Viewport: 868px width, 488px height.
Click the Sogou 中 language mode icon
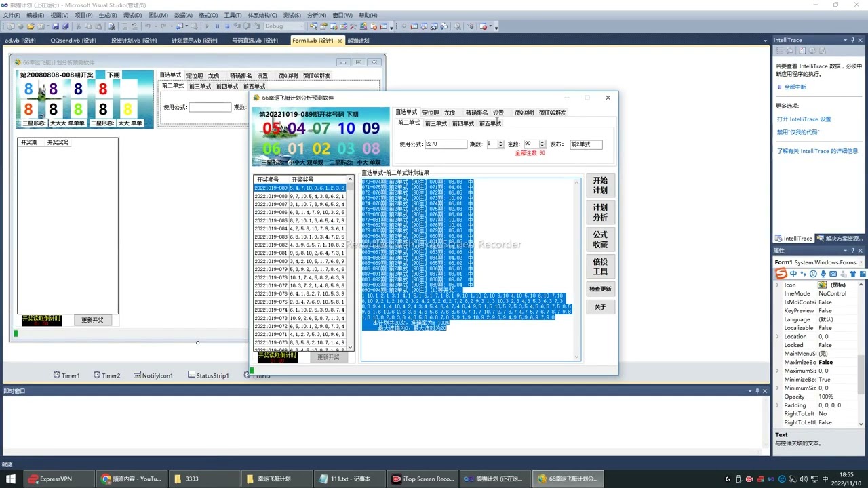point(793,274)
